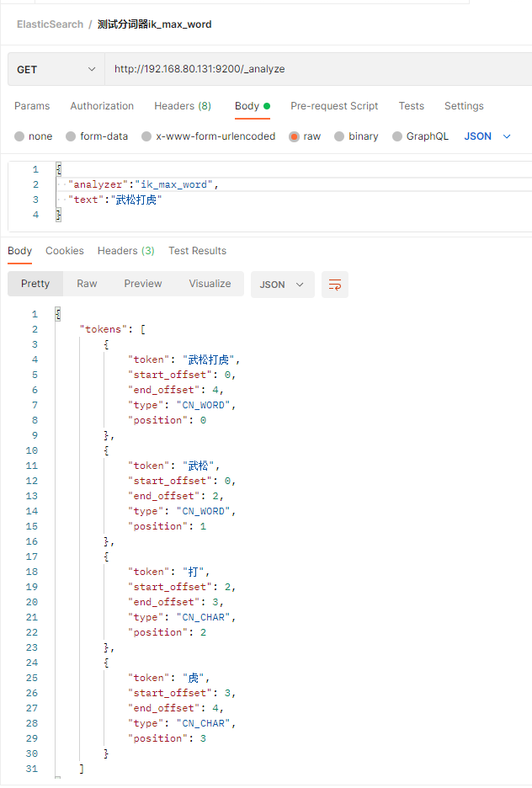Click the response token "虎" line

coord(169,678)
